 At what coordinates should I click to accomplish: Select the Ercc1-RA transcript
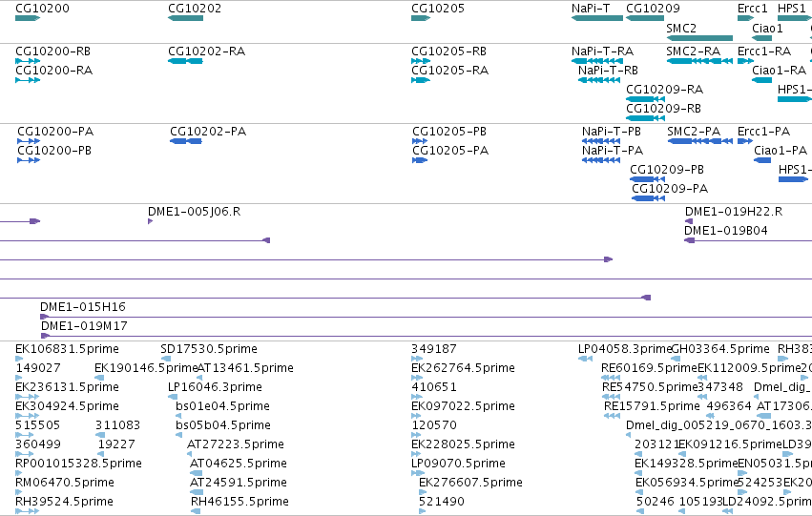pos(746,61)
